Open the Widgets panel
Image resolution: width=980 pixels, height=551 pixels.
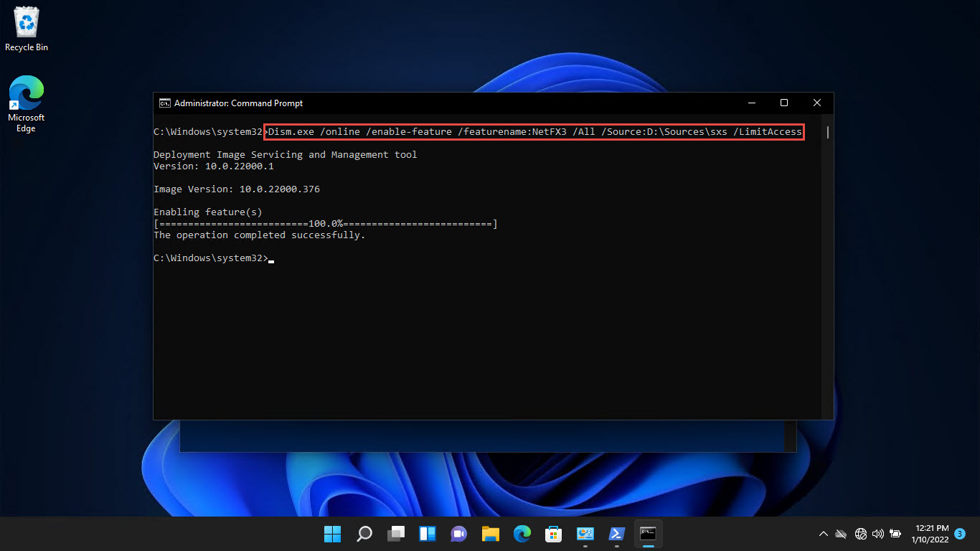(x=427, y=534)
